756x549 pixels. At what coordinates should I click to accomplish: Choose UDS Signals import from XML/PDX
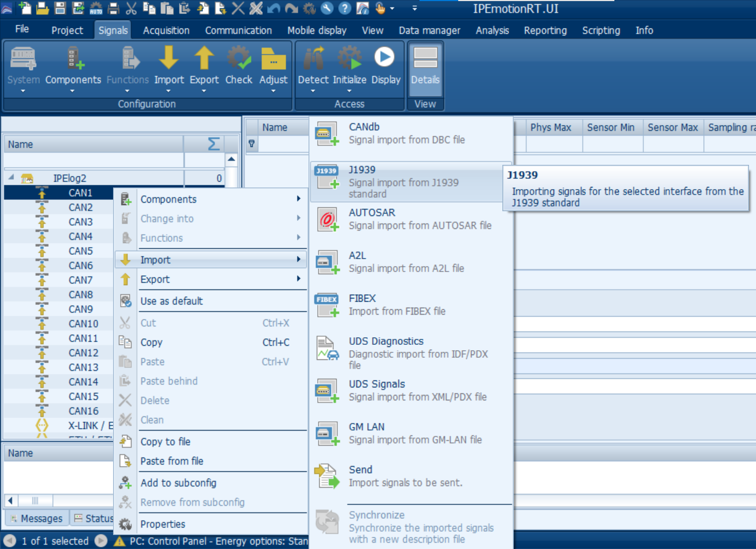pyautogui.click(x=410, y=391)
